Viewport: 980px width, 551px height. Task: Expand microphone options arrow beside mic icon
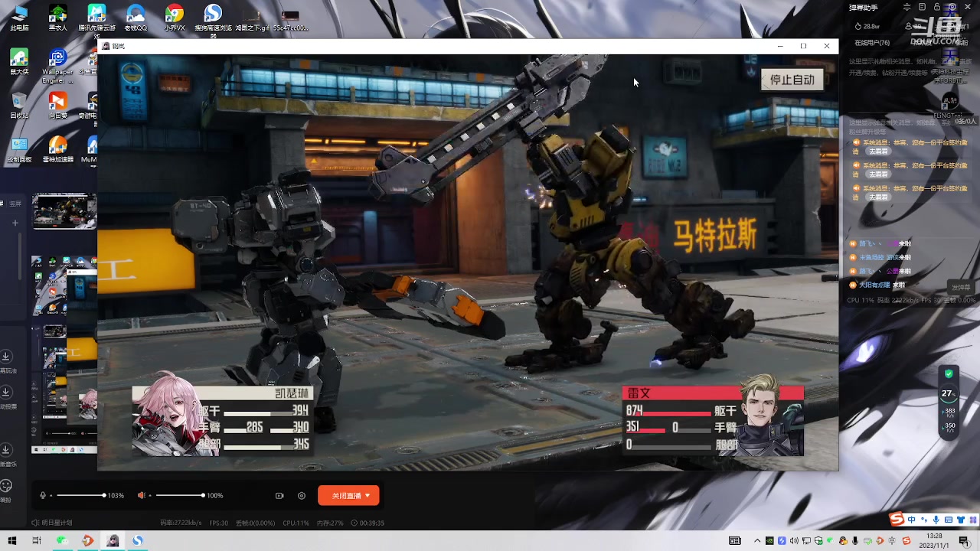(x=51, y=496)
